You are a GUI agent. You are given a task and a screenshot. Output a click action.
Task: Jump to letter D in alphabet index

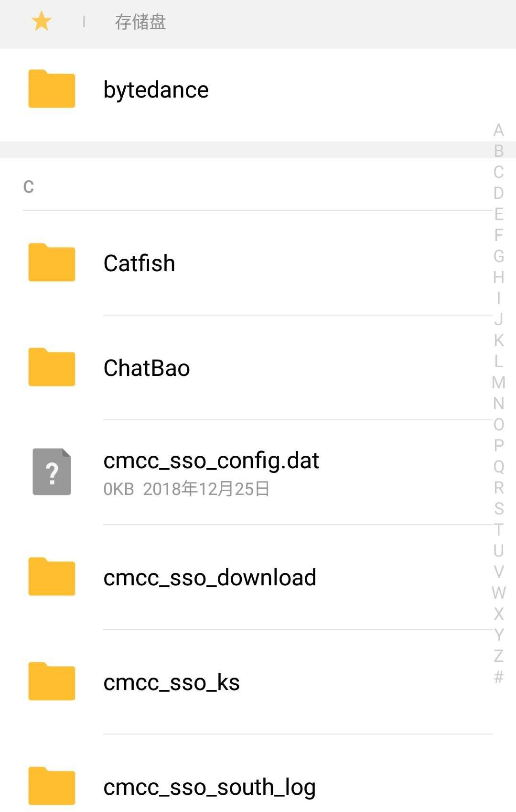pyautogui.click(x=498, y=193)
